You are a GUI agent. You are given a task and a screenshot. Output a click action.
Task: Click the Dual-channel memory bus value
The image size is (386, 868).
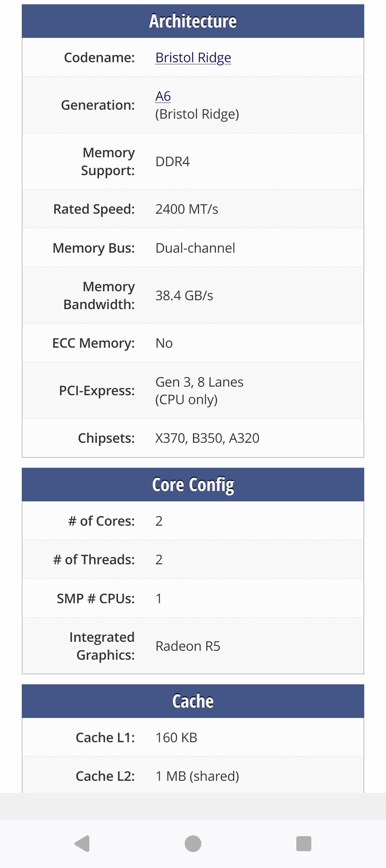point(195,248)
